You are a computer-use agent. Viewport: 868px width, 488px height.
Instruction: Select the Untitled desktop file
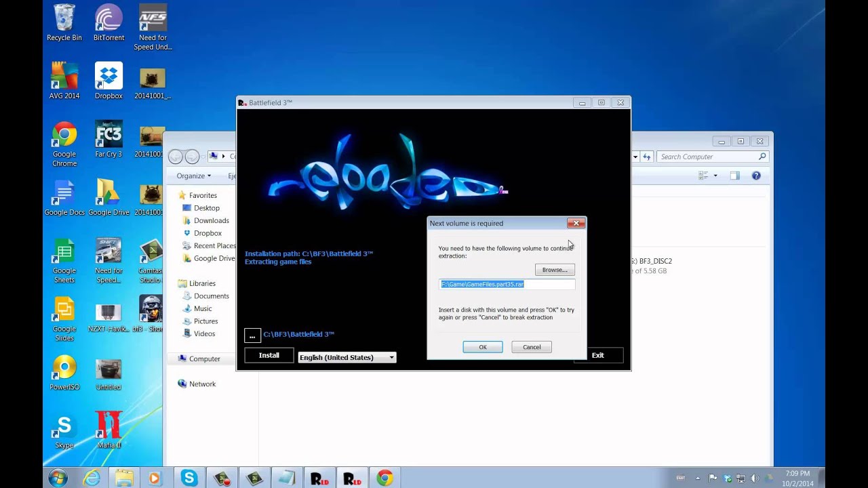(x=108, y=373)
